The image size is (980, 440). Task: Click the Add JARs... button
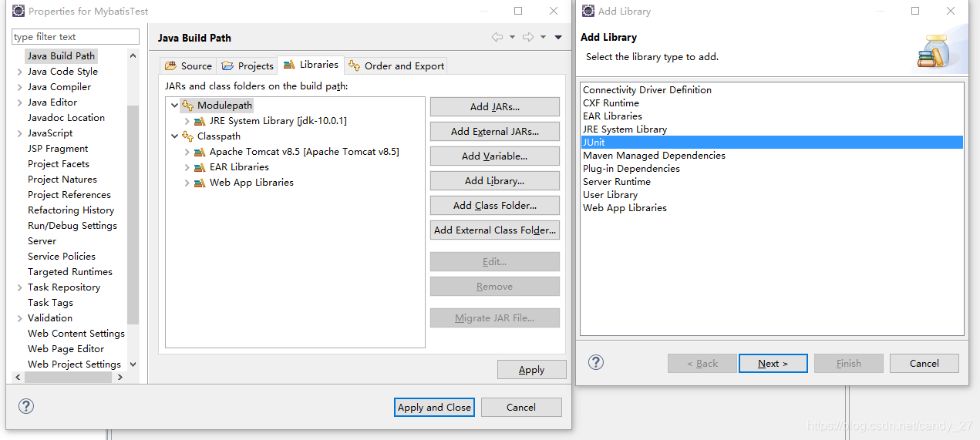(495, 107)
